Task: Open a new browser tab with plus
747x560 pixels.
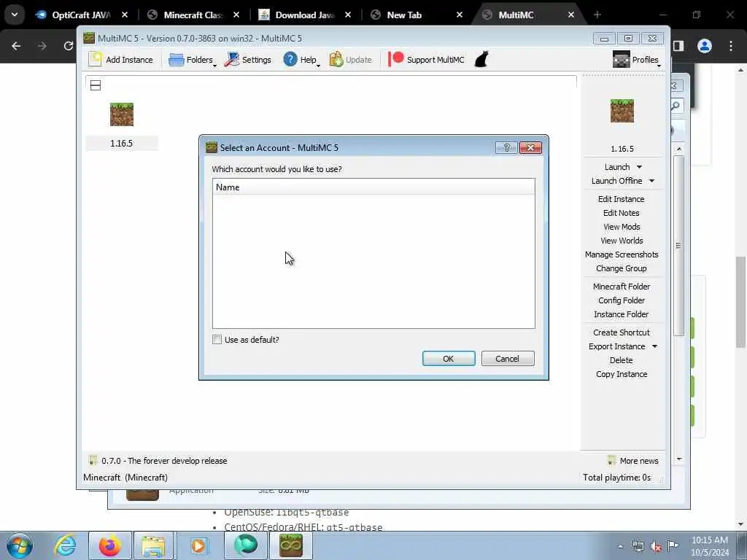Action: click(x=597, y=15)
